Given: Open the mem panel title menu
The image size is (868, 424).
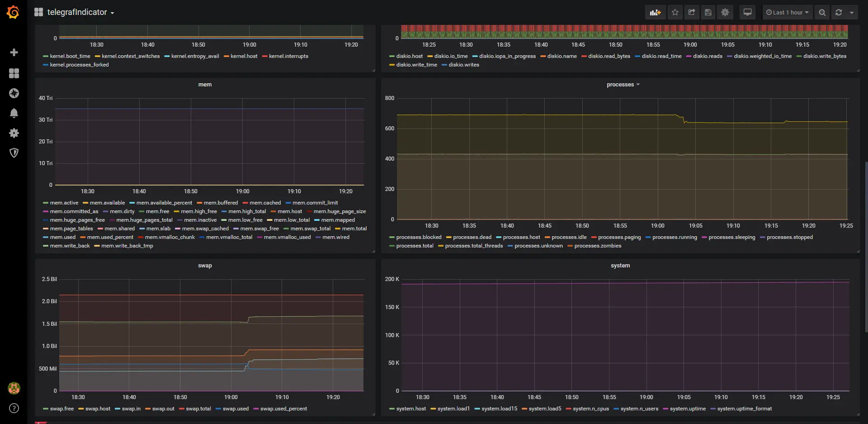Looking at the screenshot, I should coord(205,85).
